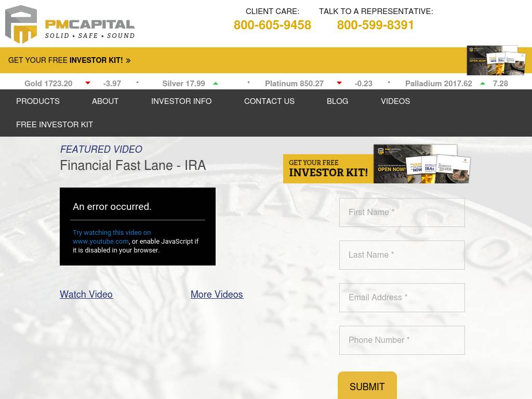Click the Watch Video link
532x399 pixels.
[x=86, y=294]
